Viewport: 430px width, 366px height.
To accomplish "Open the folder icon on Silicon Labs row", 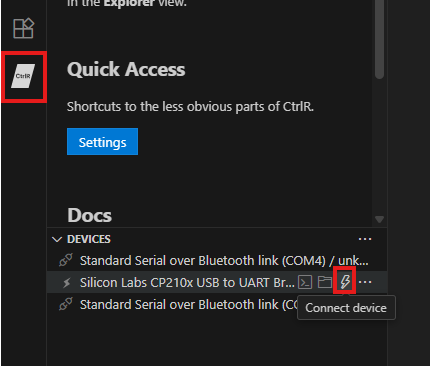I will (x=324, y=282).
